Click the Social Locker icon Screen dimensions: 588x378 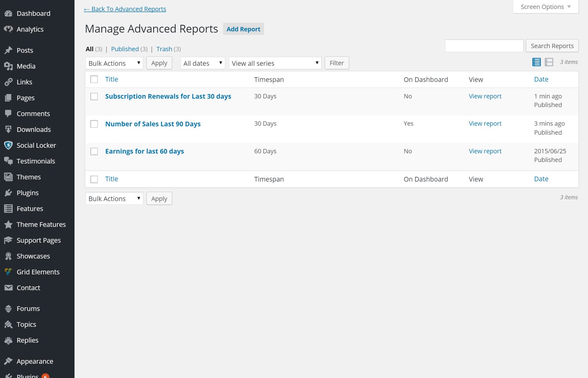point(8,145)
